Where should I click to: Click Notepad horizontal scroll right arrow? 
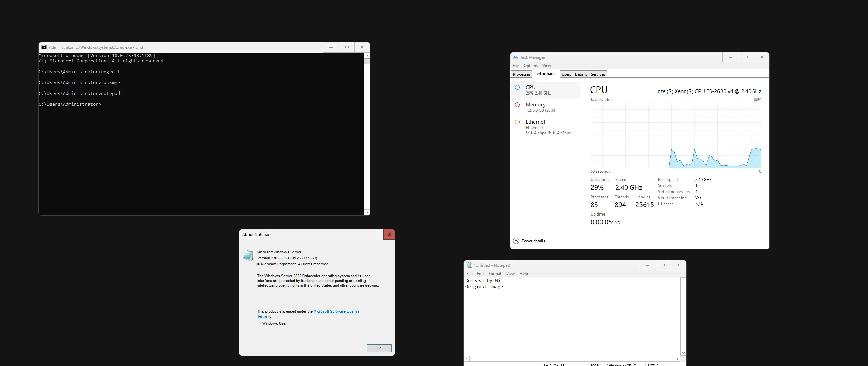point(677,359)
